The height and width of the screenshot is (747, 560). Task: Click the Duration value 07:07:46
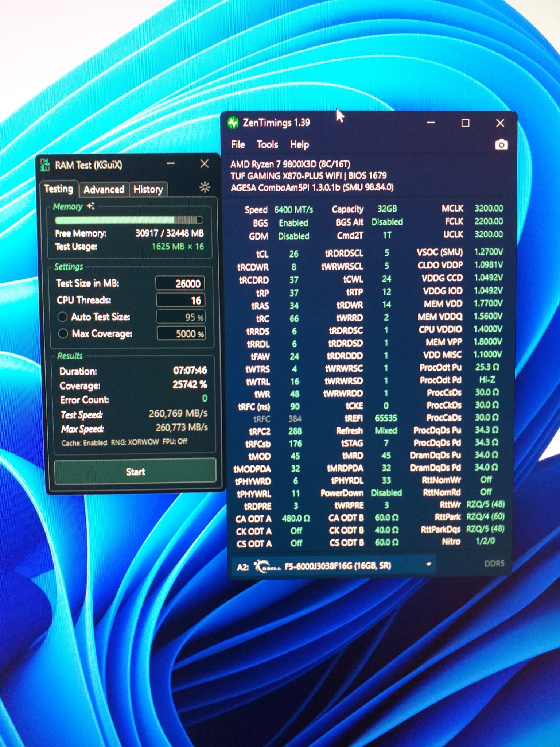click(x=190, y=371)
